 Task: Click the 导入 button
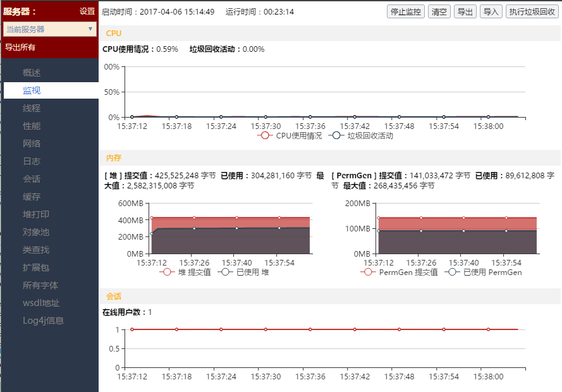point(491,11)
